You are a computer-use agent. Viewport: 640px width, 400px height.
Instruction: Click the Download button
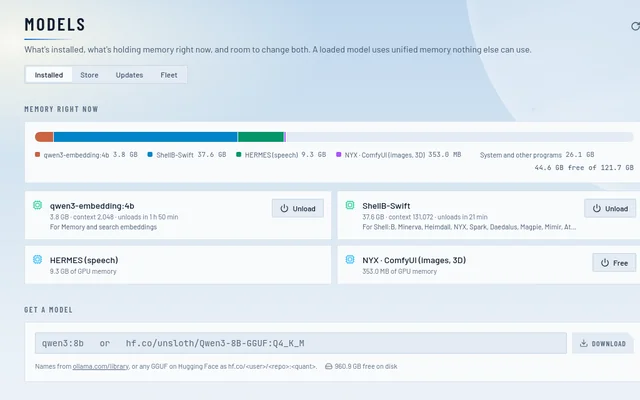click(603, 343)
